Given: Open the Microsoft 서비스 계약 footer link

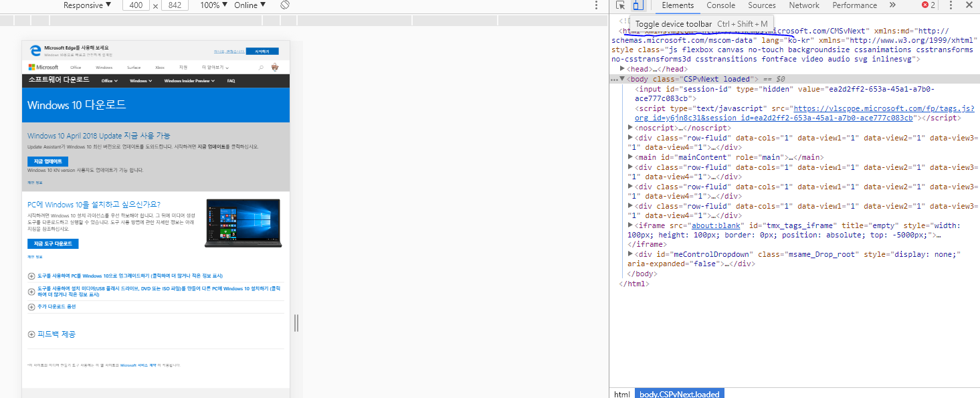Looking at the screenshot, I should click(x=138, y=365).
